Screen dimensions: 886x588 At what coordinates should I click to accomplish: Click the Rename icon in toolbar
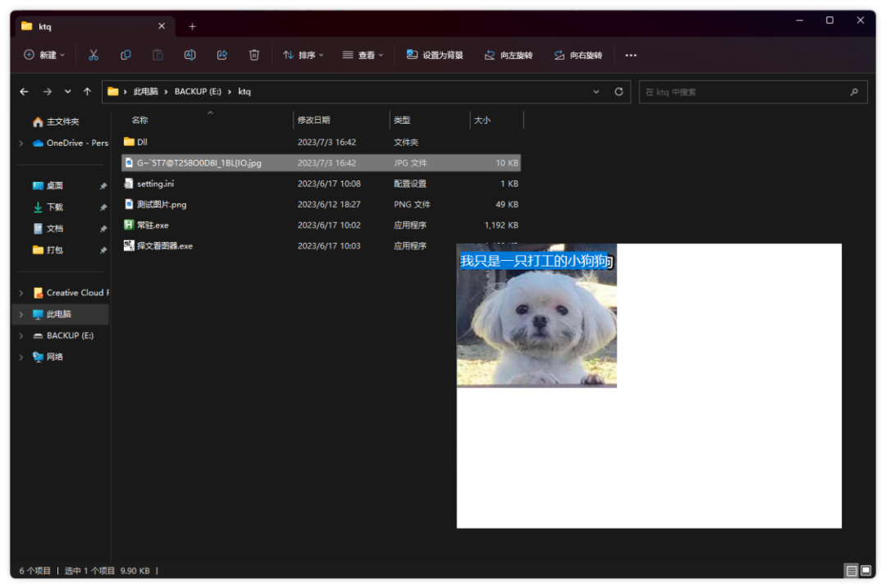pyautogui.click(x=190, y=55)
